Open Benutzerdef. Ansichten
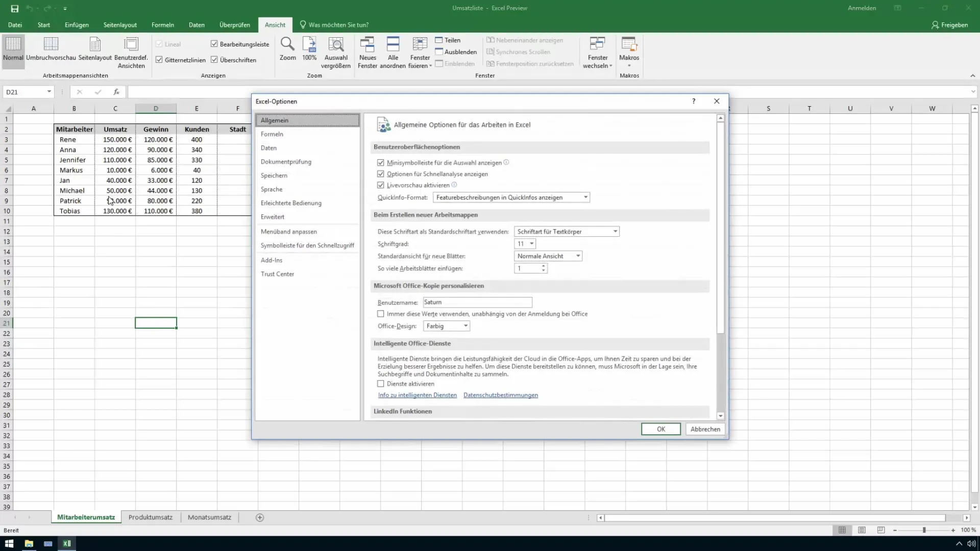Image resolution: width=980 pixels, height=551 pixels. point(131,53)
